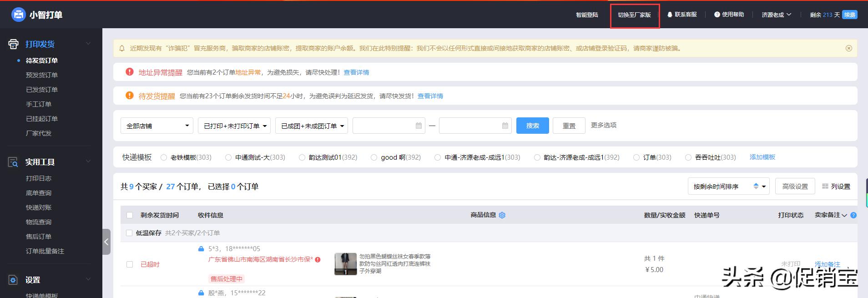Click the 续费 renew button
This screenshot has height=298, width=868.
[x=850, y=15]
